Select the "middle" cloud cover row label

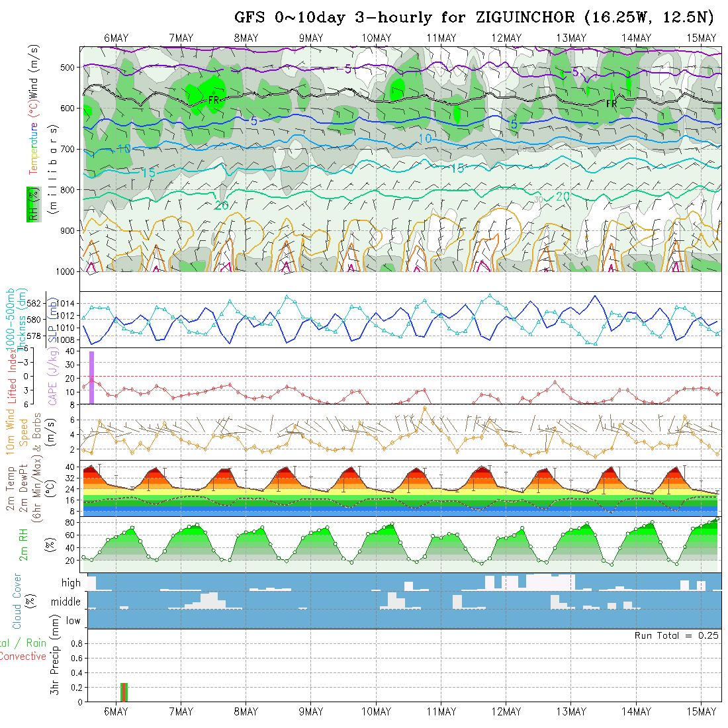pyautogui.click(x=66, y=602)
